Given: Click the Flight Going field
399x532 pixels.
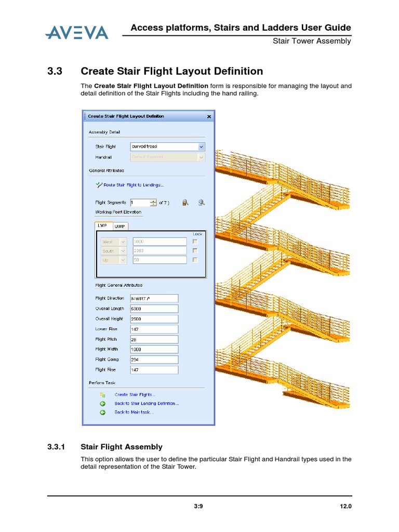Looking at the screenshot, I should point(154,360).
